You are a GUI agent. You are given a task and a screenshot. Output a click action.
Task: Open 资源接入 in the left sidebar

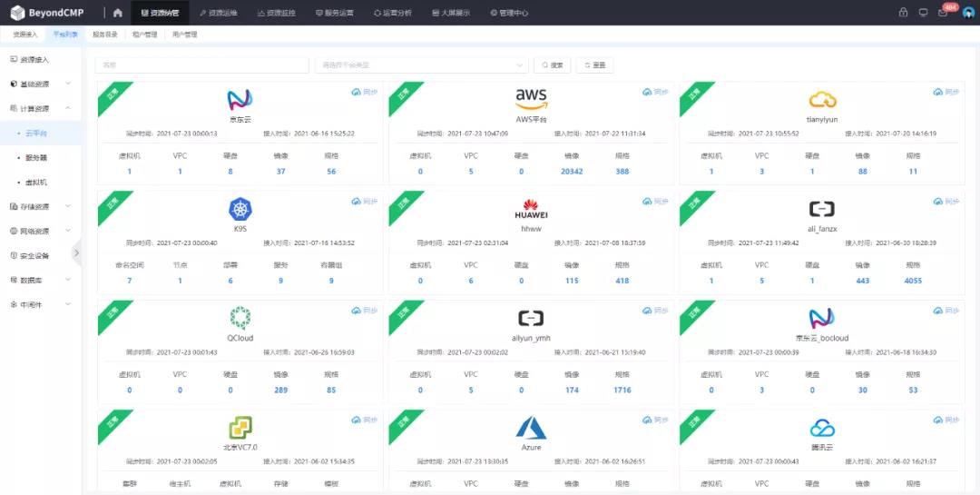40,59
